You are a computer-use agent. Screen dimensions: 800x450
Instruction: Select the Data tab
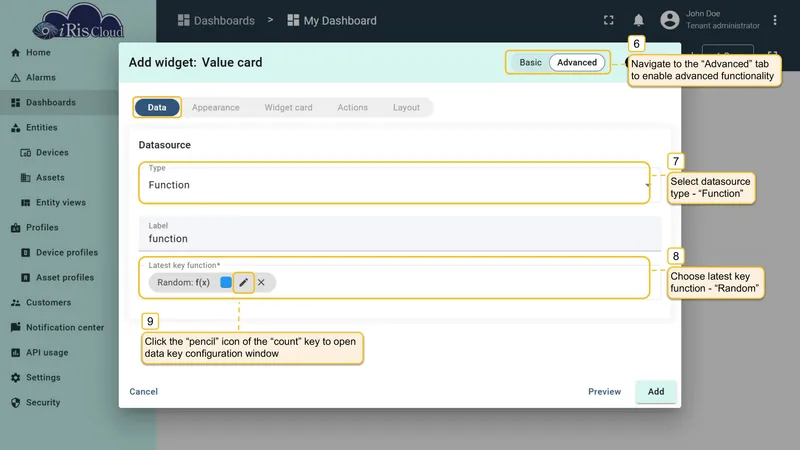click(x=157, y=108)
